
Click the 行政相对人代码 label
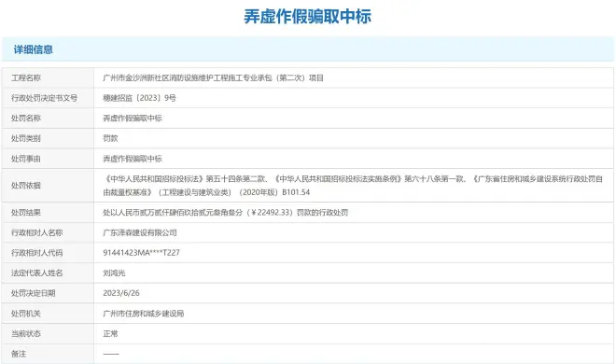pos(37,253)
